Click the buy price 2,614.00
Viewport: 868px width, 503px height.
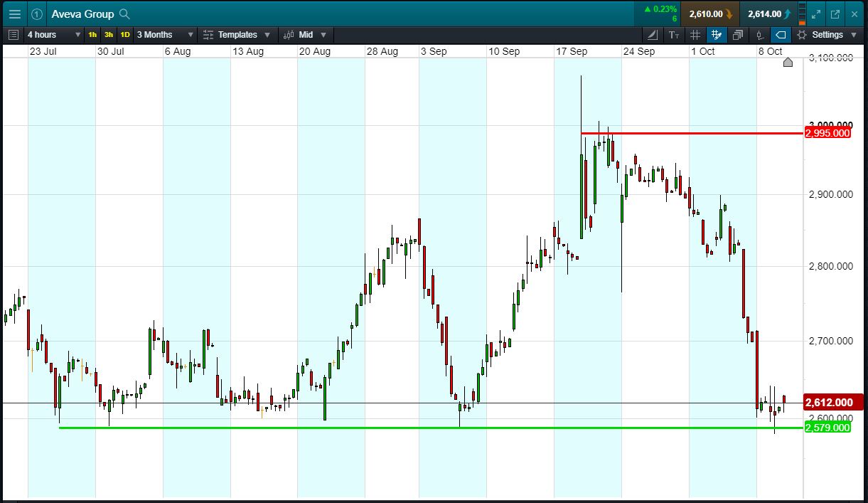point(768,14)
